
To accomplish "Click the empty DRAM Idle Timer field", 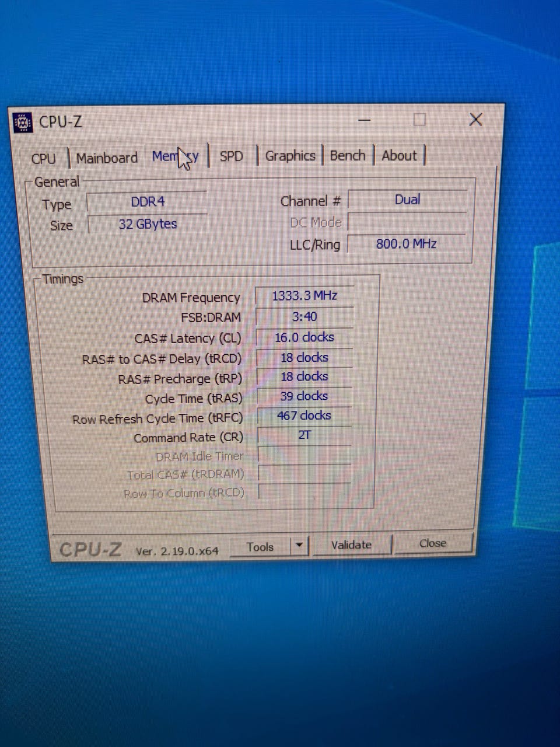I will (x=304, y=455).
